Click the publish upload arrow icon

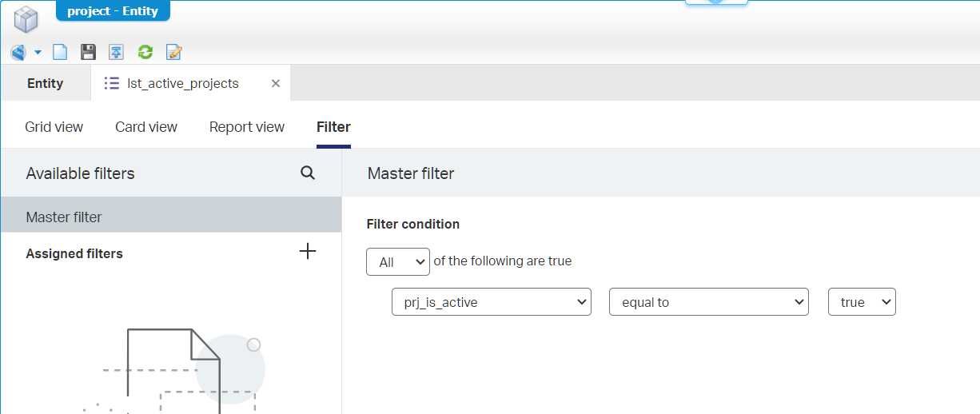point(117,53)
